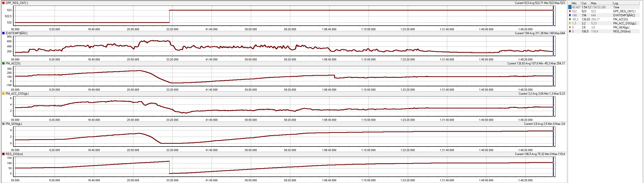
Task: Click the Curr column header in the legend
Action: (x=584, y=3)
